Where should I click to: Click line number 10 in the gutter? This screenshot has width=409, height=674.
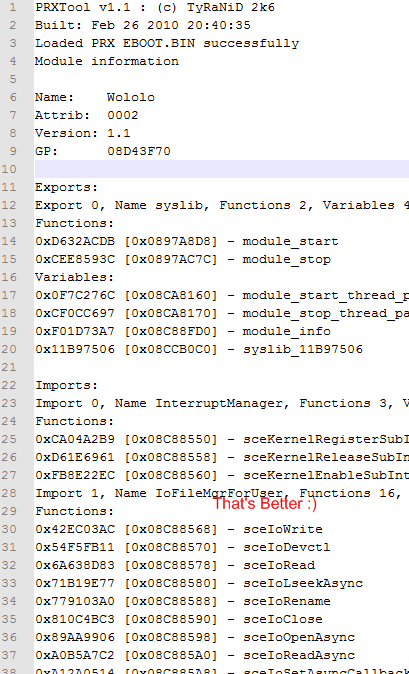click(9, 169)
